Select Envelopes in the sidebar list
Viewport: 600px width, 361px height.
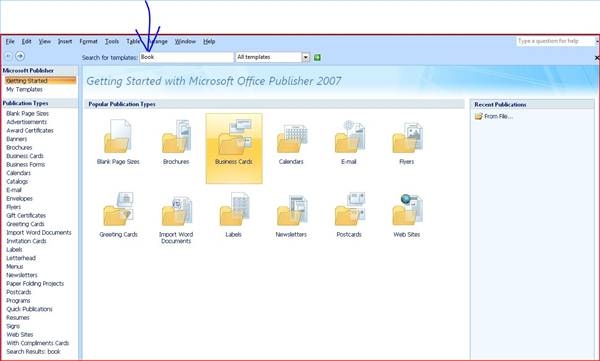[20, 198]
